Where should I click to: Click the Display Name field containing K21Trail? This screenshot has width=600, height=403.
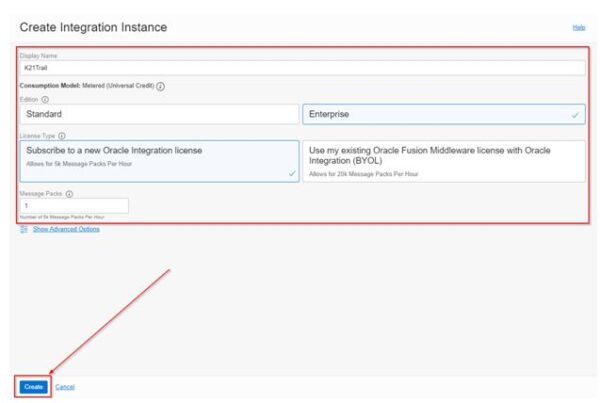[x=302, y=68]
